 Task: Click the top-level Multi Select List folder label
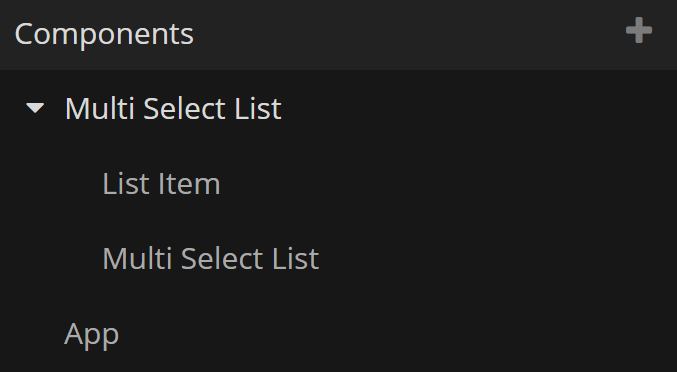pos(173,108)
